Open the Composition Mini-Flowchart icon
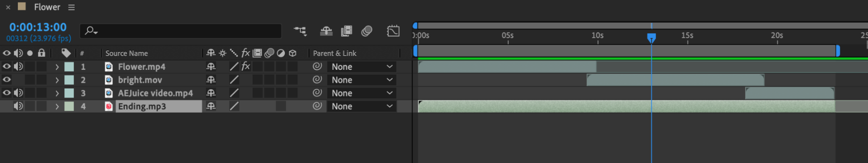The image size is (868, 163). click(300, 31)
